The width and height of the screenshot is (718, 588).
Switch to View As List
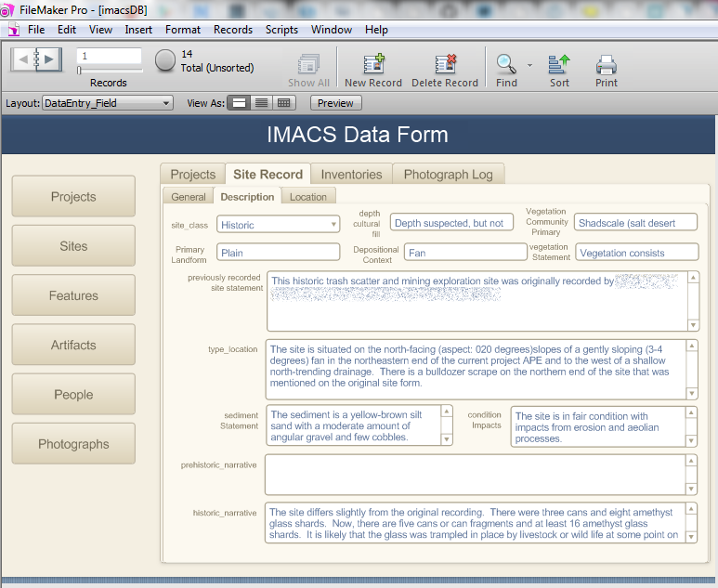point(262,103)
